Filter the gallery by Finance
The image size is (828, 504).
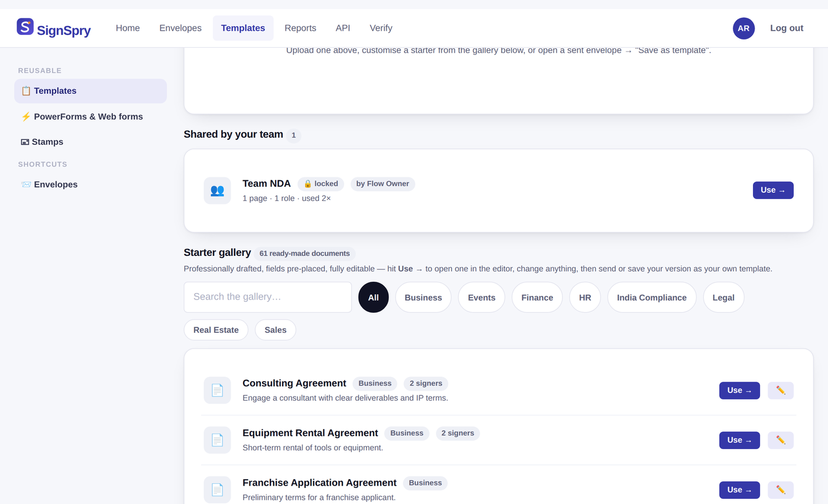tap(537, 297)
